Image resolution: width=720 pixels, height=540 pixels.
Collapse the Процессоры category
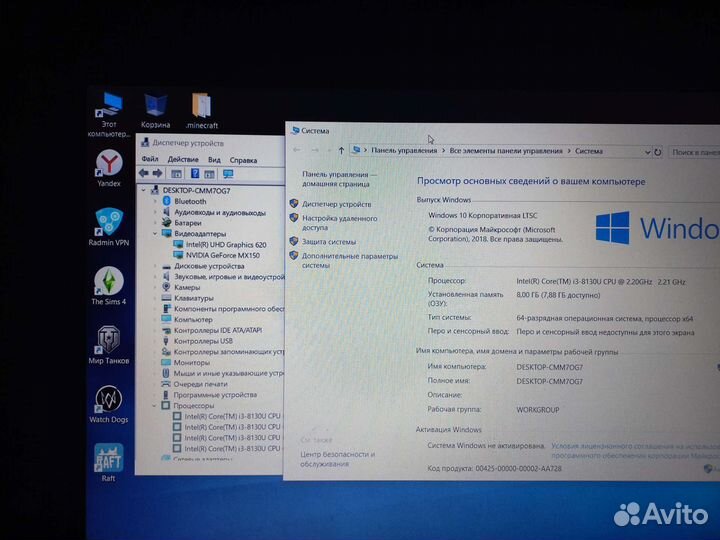coord(155,406)
